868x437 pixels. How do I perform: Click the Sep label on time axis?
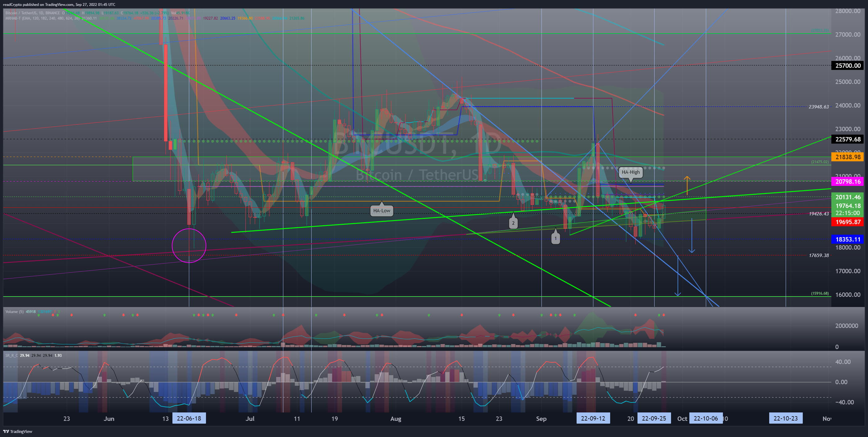pyautogui.click(x=541, y=419)
